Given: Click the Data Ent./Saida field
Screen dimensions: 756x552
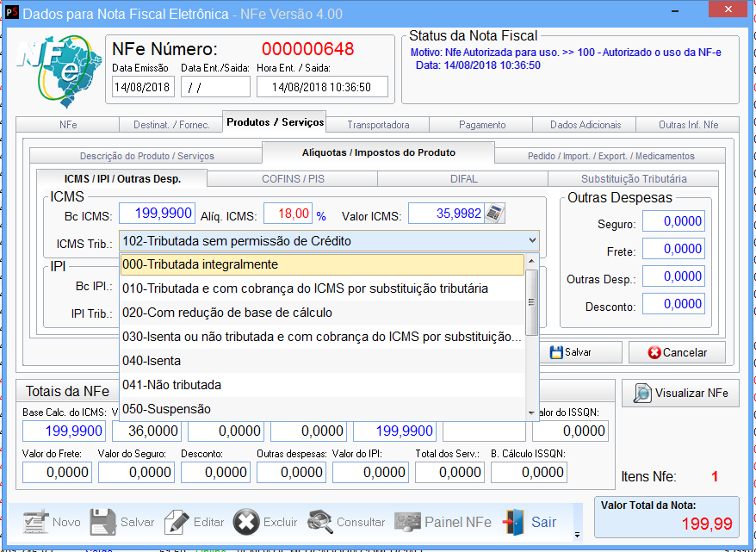Looking at the screenshot, I should tap(215, 87).
